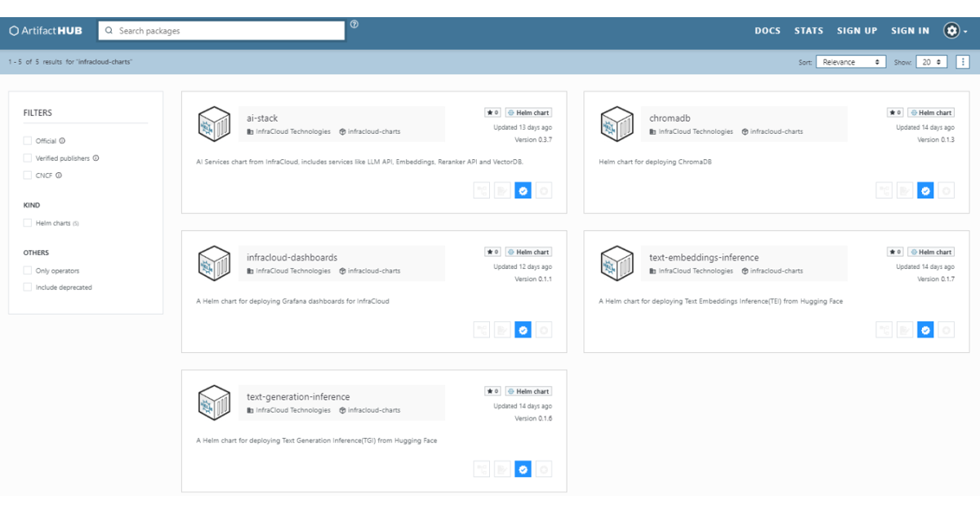
Task: Click infracloud-dashboards official badge icon
Action: [544, 330]
